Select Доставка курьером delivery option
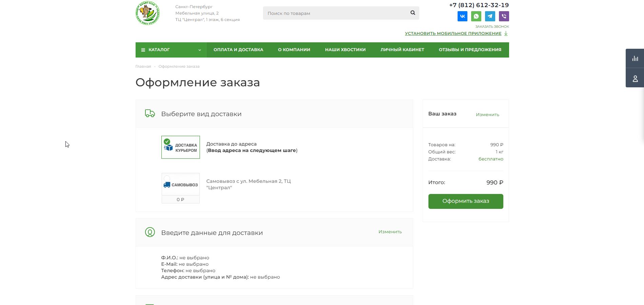The height and width of the screenshot is (305, 644). pos(181,147)
